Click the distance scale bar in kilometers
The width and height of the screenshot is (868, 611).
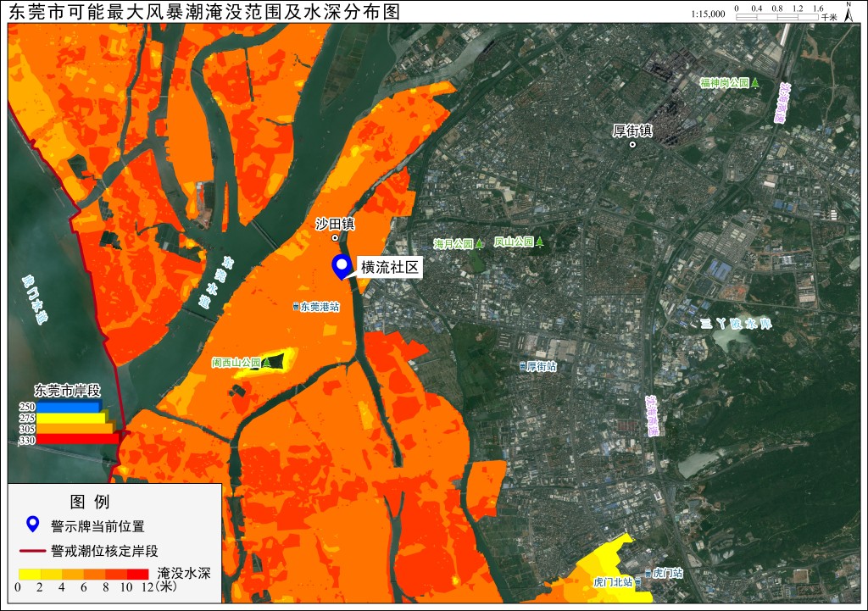tap(776, 17)
